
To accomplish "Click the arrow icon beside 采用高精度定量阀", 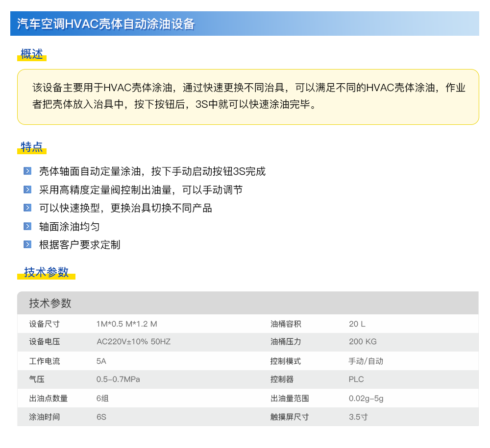I will [x=27, y=189].
